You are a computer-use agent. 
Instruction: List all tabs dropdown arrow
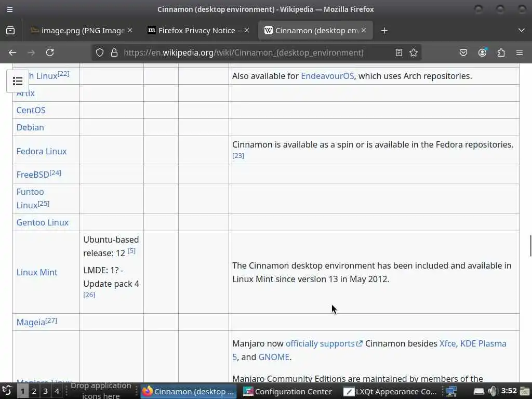tap(522, 31)
